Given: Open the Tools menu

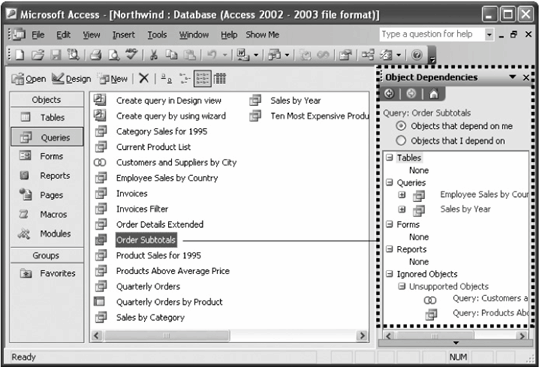Looking at the screenshot, I should (x=157, y=35).
